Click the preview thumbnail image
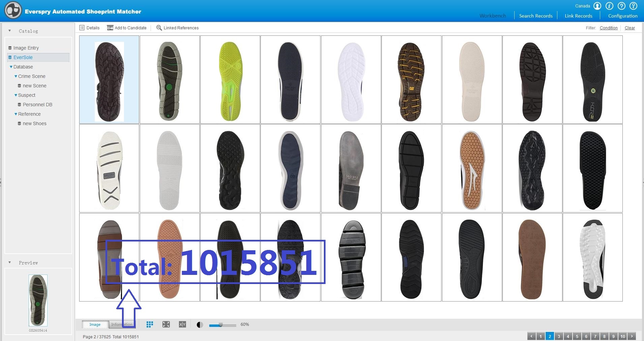 click(38, 300)
